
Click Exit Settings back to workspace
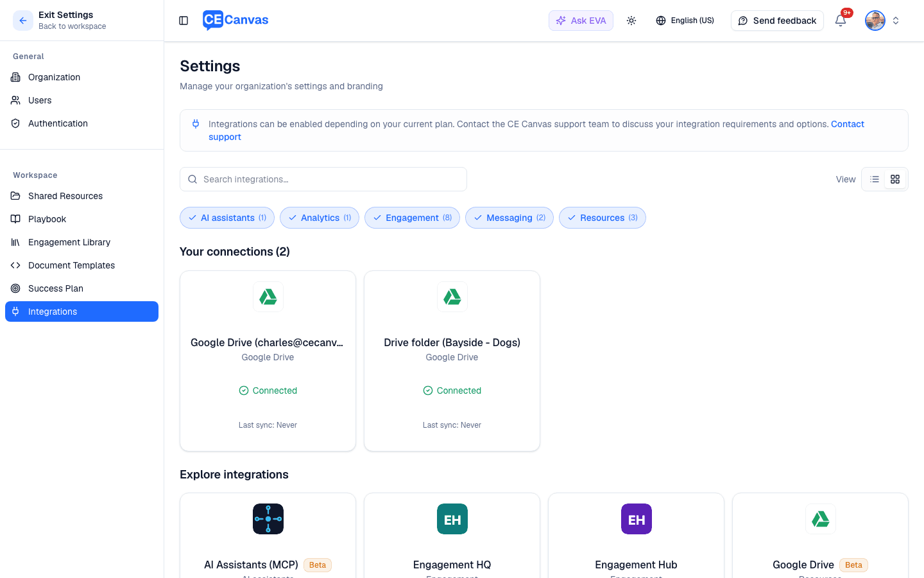(72, 21)
